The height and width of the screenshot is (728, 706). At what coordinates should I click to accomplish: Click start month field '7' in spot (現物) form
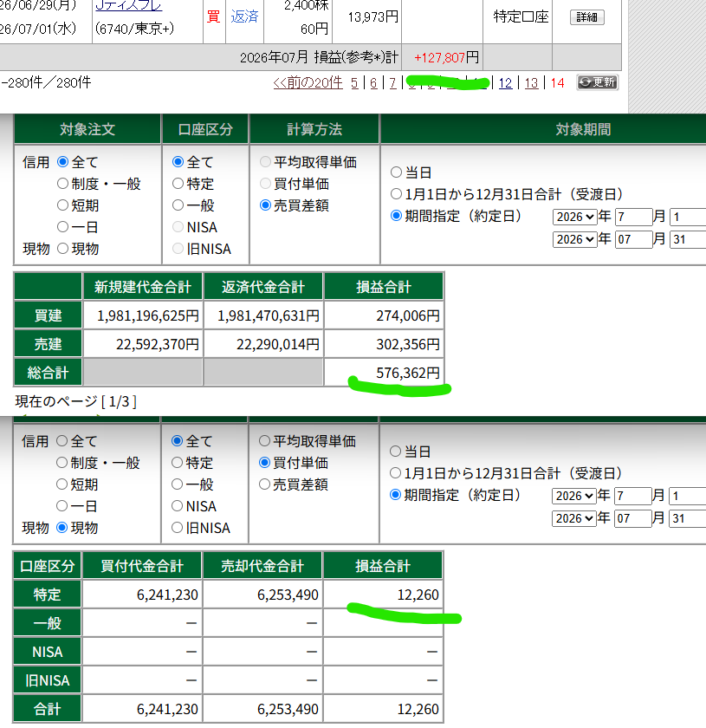pos(632,496)
